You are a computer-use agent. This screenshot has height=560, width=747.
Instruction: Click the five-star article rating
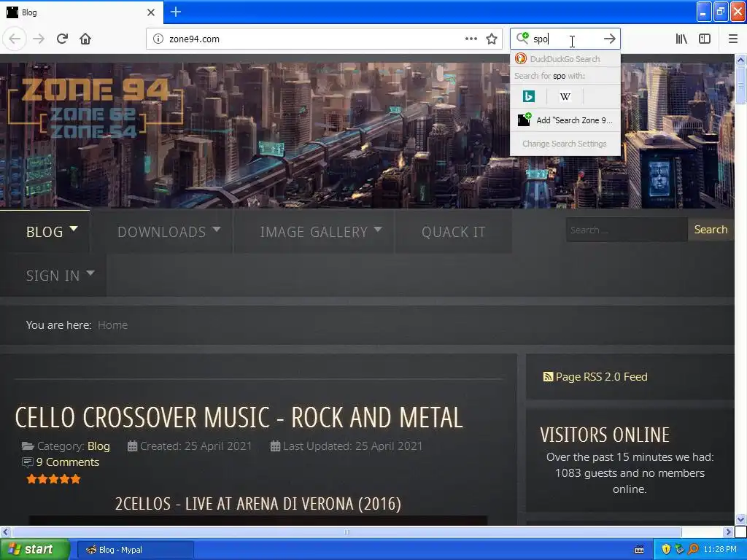point(53,479)
